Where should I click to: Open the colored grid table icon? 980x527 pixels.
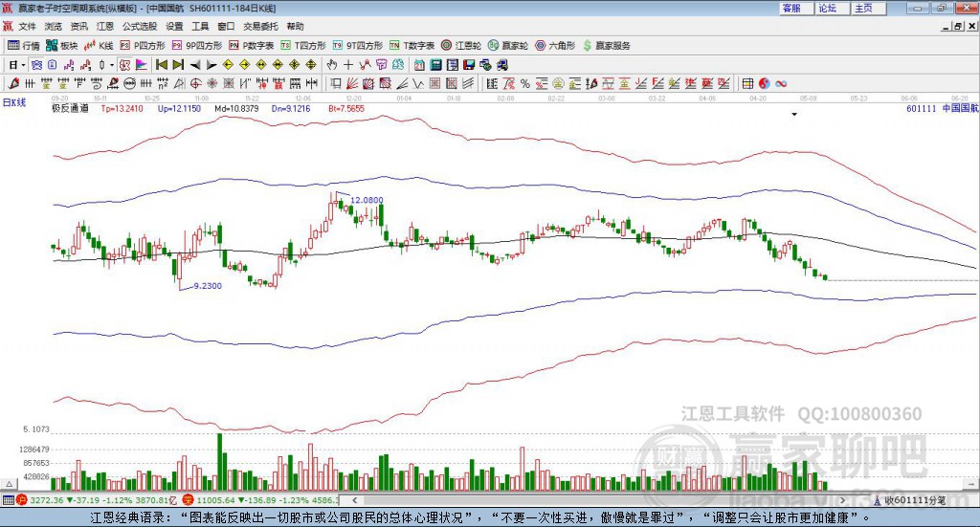(x=747, y=83)
